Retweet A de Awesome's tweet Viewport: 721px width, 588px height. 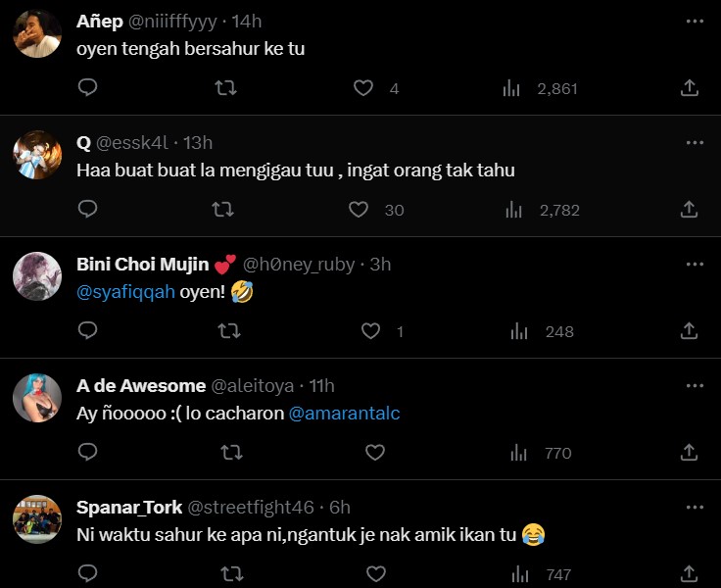(x=231, y=453)
